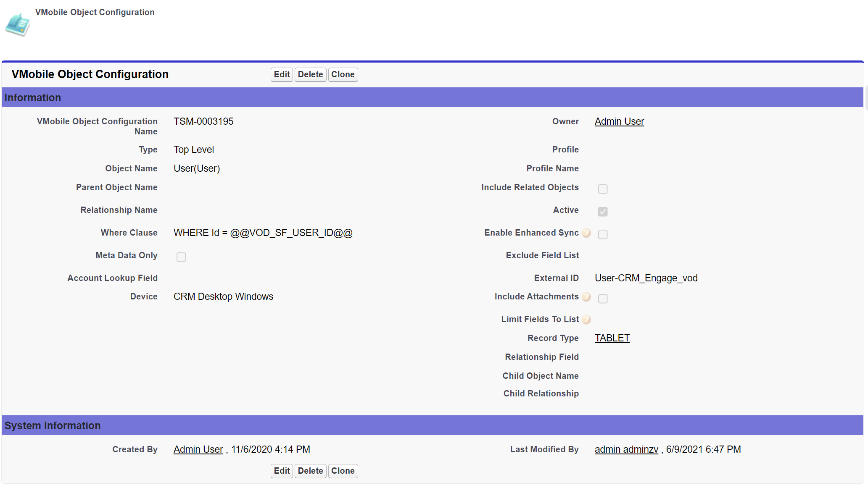Open the TABLET record type link
The image size is (868, 493).
coord(612,338)
